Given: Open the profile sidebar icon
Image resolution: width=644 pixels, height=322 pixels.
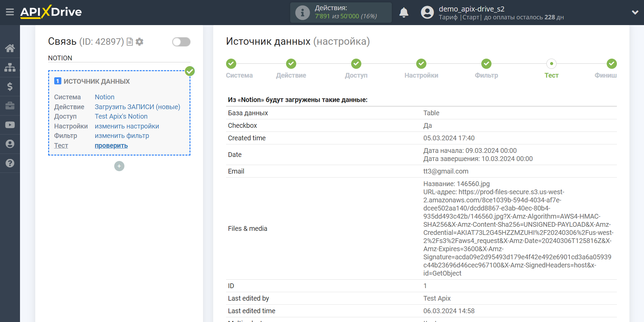Looking at the screenshot, I should click(10, 144).
